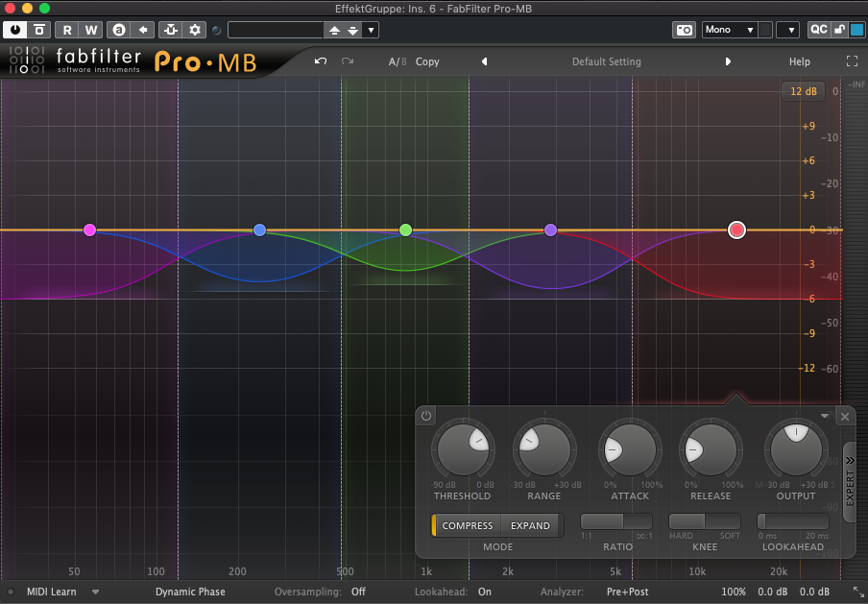The image size is (868, 604).
Task: Toggle full screen mode icon
Action: [852, 61]
